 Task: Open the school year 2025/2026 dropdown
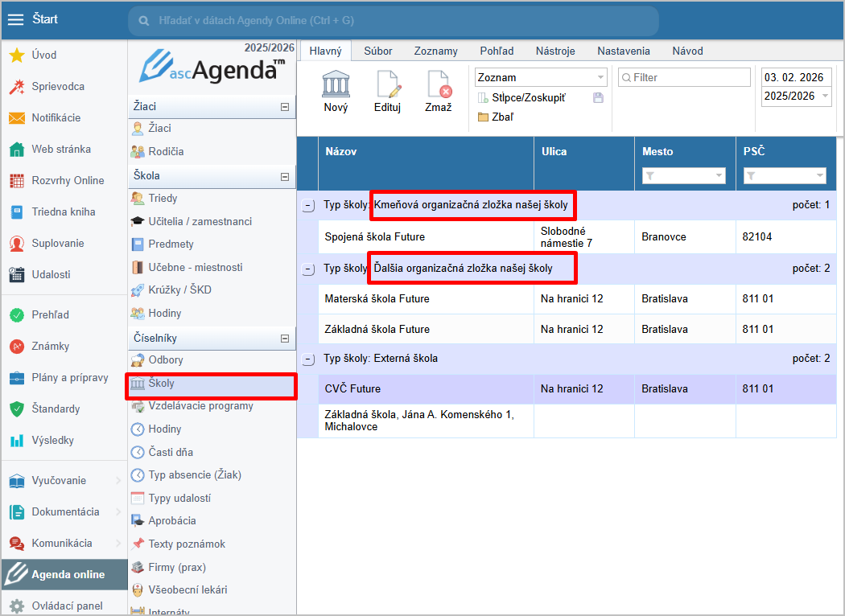point(824,97)
